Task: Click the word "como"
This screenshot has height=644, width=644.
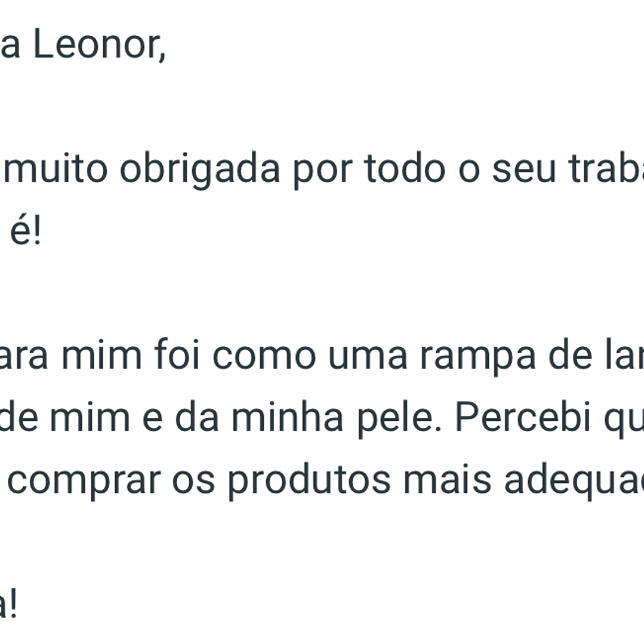Action: (x=263, y=355)
